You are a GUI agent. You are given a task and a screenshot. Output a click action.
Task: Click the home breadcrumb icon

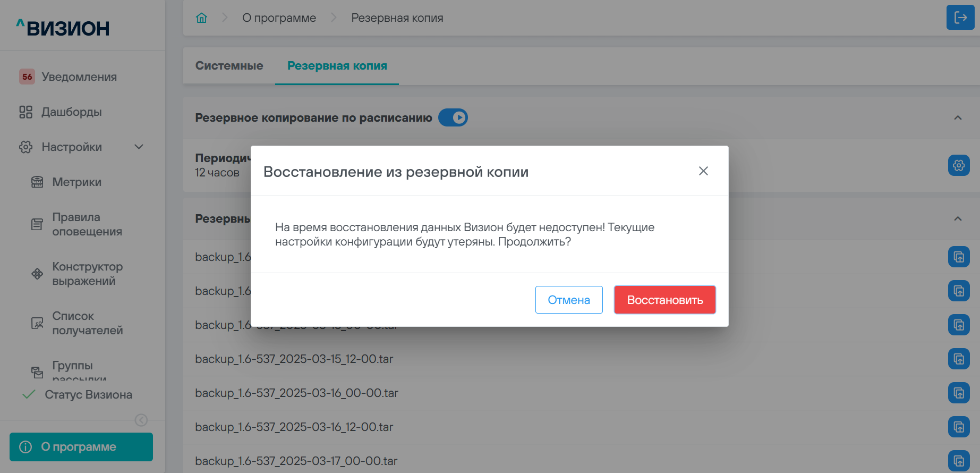(x=201, y=18)
